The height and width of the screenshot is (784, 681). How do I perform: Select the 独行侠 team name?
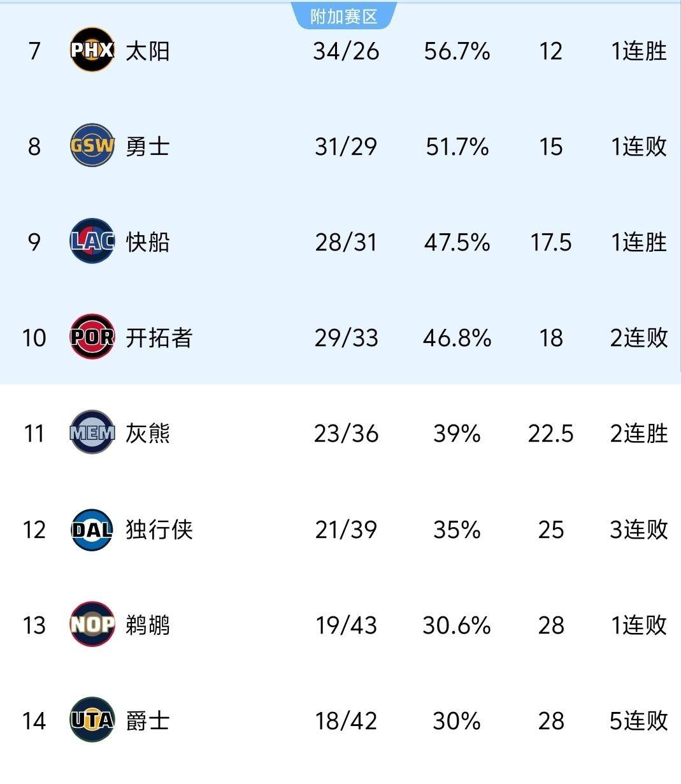click(159, 530)
